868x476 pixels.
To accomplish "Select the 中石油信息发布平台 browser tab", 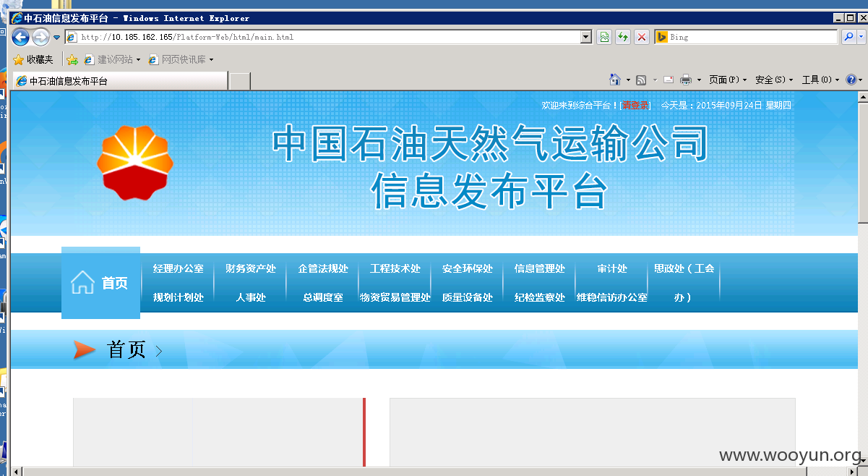I will 120,81.
